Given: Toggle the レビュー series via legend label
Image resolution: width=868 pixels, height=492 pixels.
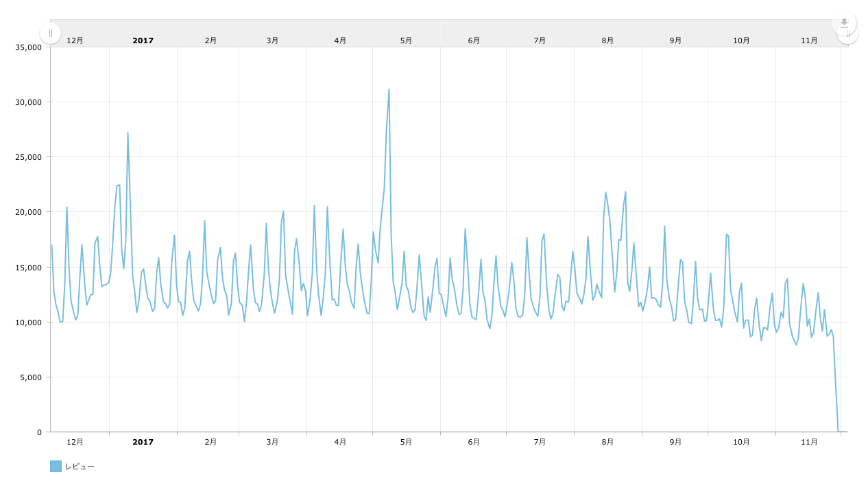Looking at the screenshot, I should point(80,467).
